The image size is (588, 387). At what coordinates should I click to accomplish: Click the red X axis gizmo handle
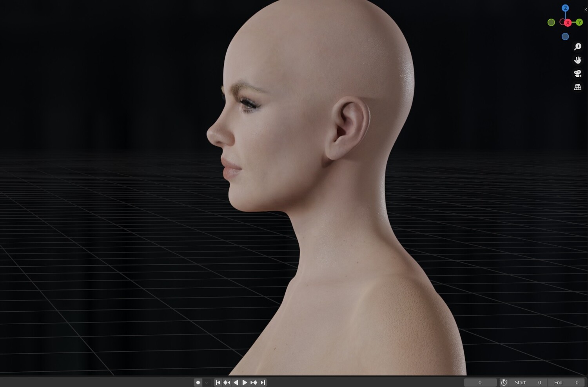[568, 23]
